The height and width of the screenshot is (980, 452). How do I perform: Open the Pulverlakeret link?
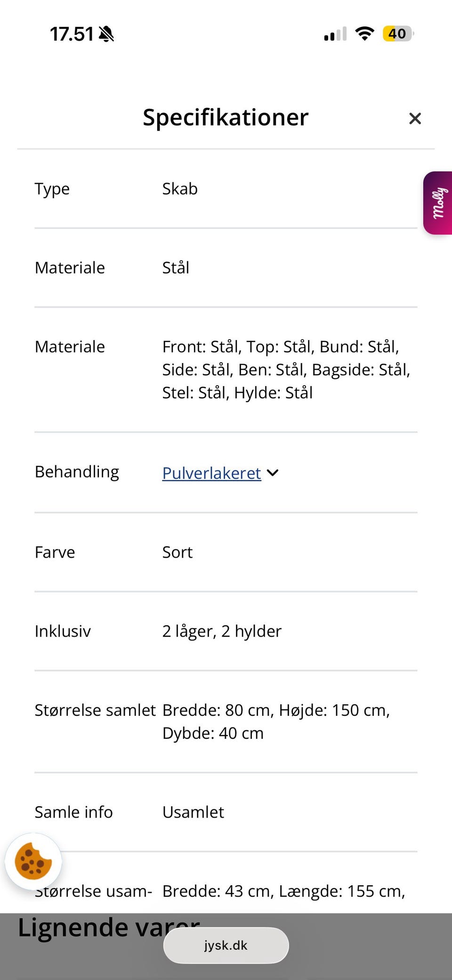(x=210, y=473)
